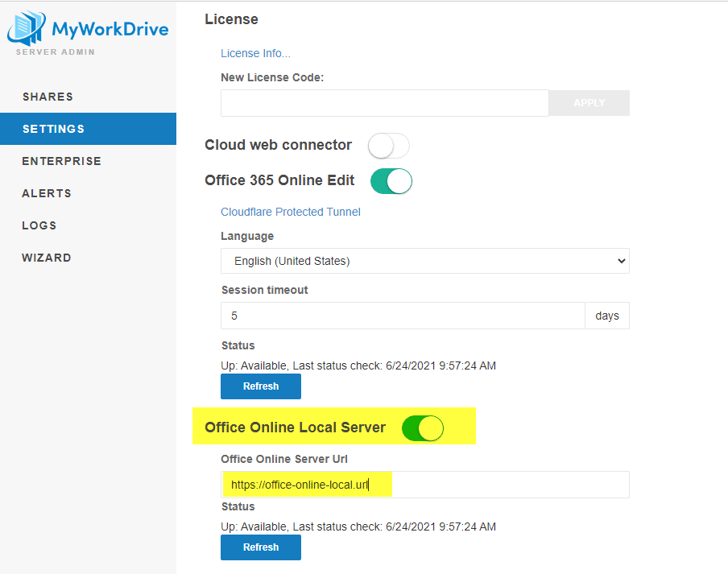Image resolution: width=728 pixels, height=574 pixels.
Task: Click the Session timeout input field
Action: [403, 316]
